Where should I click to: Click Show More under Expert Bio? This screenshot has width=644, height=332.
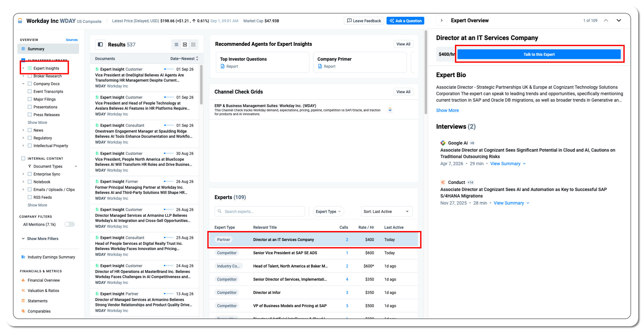(447, 110)
